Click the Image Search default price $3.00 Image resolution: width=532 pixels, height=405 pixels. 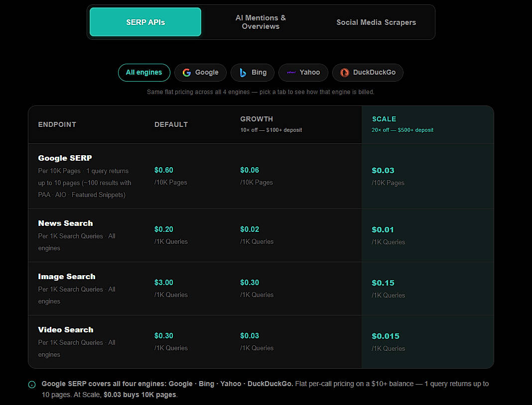(x=164, y=283)
